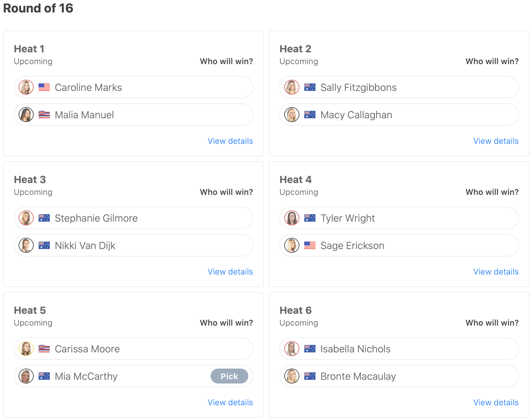Choose Carissa Moore as Heat 5 winner

point(133,349)
